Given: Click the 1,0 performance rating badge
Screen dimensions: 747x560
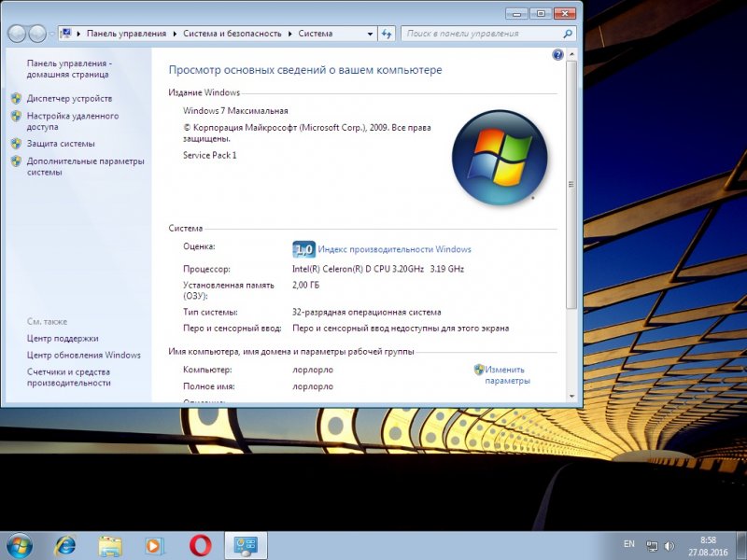Looking at the screenshot, I should 303,249.
